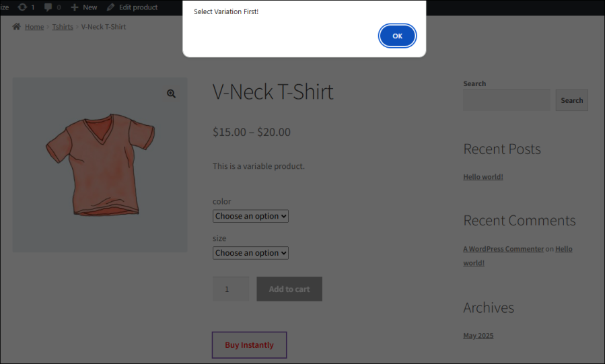Viewport: 605px width, 364px height.
Task: Click the updates refresh icon in admin bar
Action: [23, 7]
